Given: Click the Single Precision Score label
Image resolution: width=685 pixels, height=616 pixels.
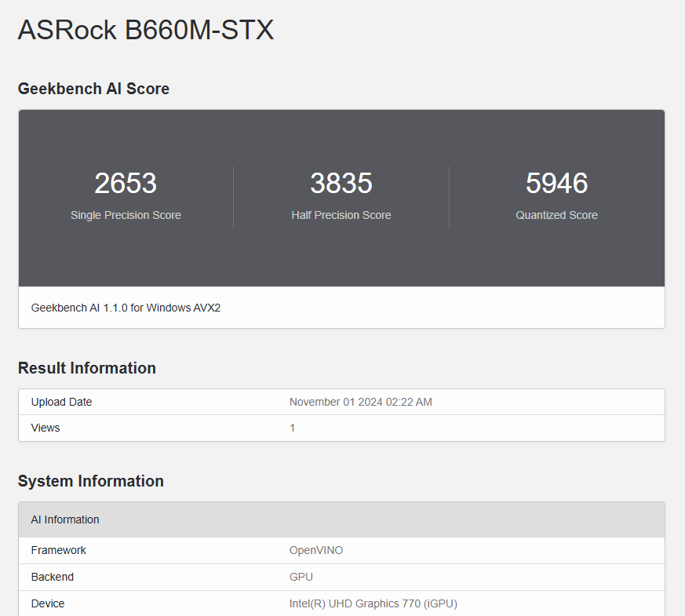Looking at the screenshot, I should pyautogui.click(x=126, y=215).
